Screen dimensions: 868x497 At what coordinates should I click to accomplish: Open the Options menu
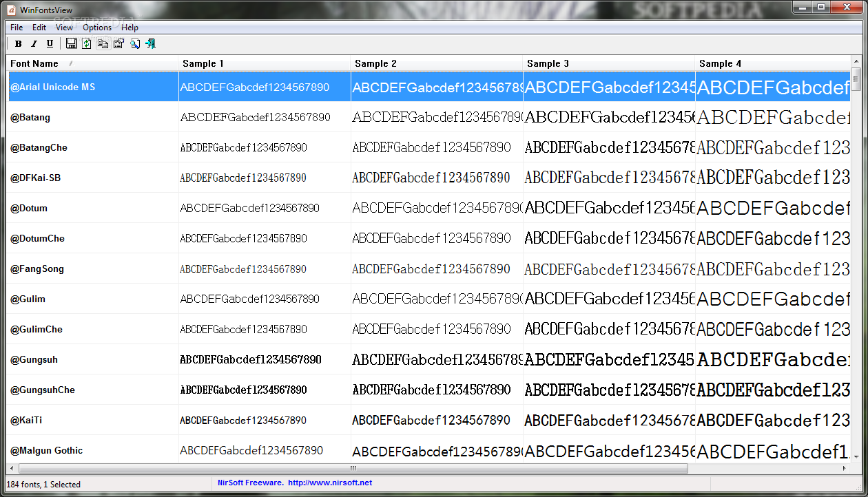point(97,28)
